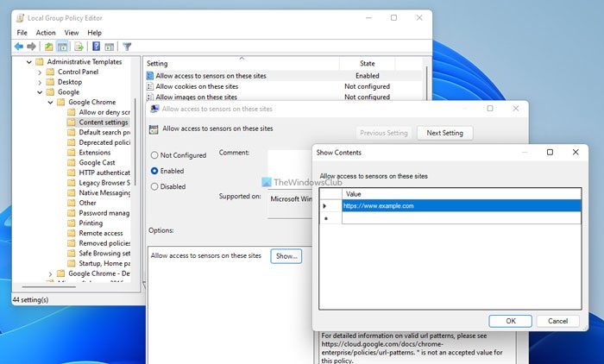This screenshot has width=604, height=364.
Task: Select Allow cookies on these sites setting
Action: point(197,86)
